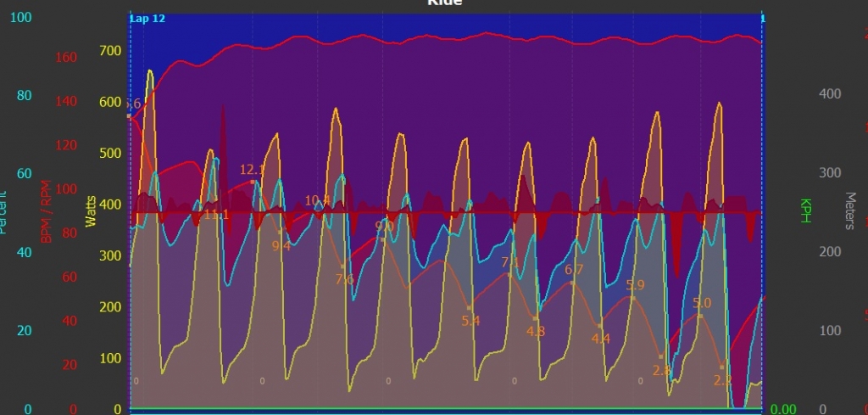This screenshot has height=415, width=868.
Task: Click the 12.1 gradient data point
Action: [253, 182]
